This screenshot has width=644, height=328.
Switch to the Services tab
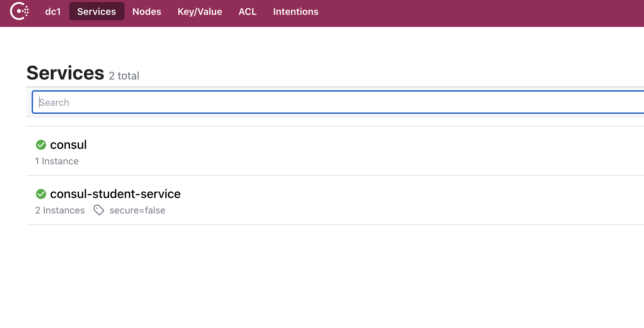pos(97,11)
